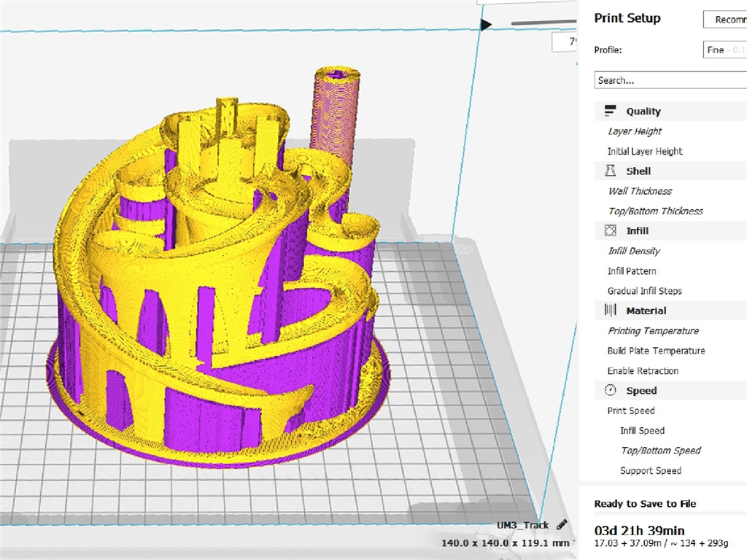Click the Shell category icon
This screenshot has width=747, height=560.
tap(611, 171)
